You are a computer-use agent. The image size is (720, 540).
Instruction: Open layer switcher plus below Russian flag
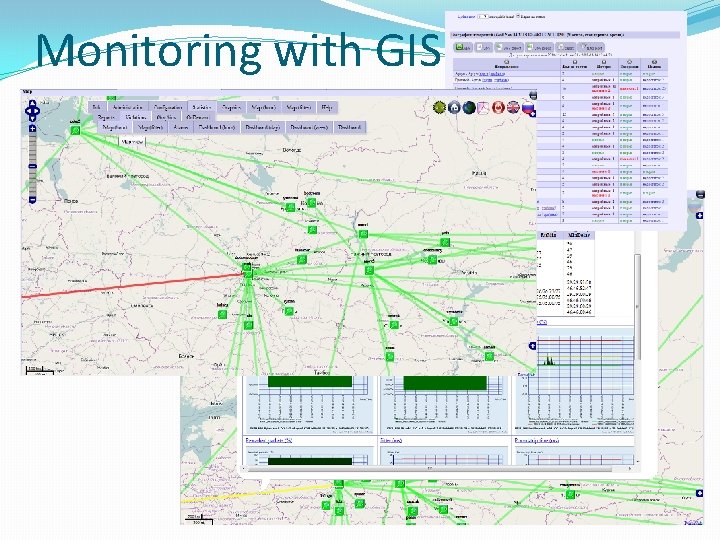click(x=533, y=113)
